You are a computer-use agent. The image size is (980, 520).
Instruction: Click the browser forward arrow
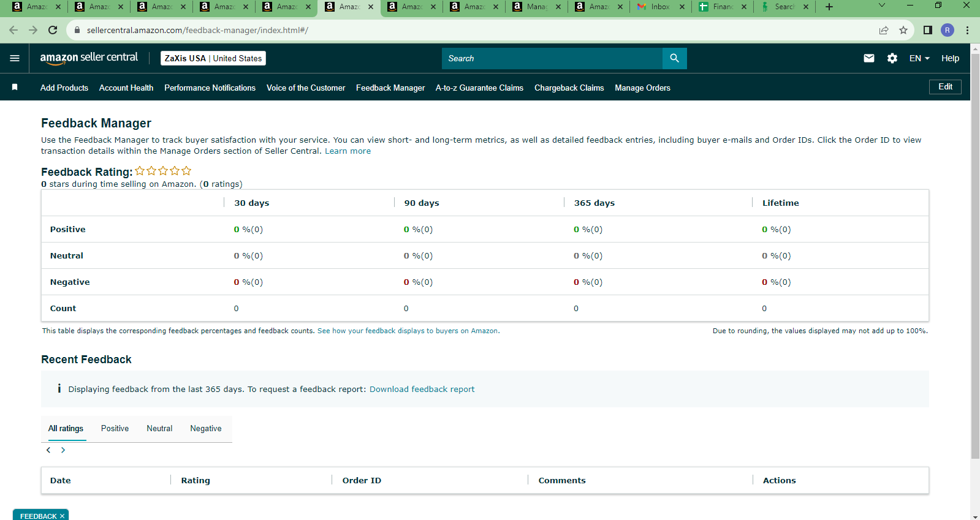33,30
